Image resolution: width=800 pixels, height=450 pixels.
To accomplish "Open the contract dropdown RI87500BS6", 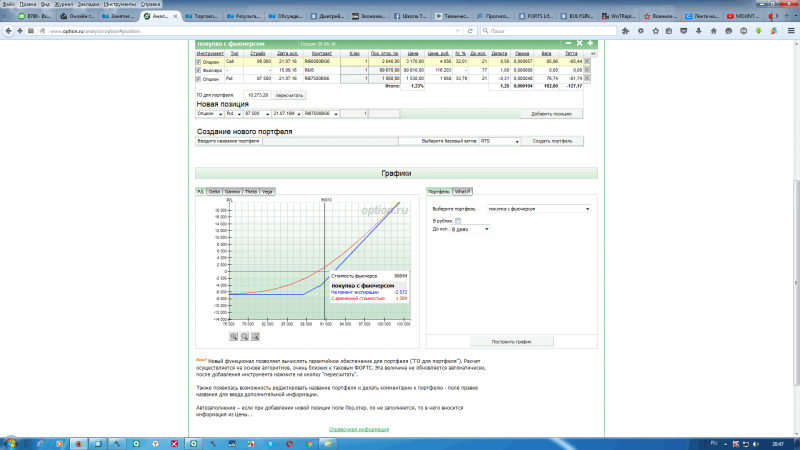I will [321, 114].
